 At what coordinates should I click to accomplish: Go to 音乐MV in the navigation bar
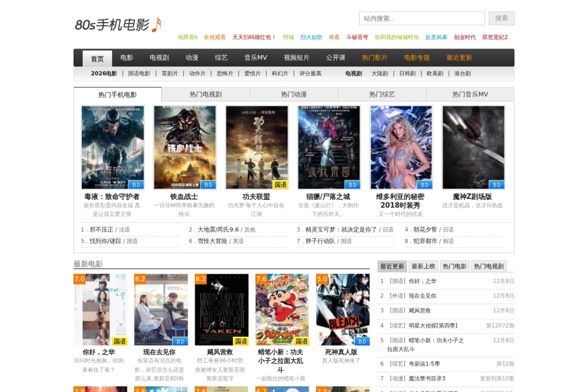256,58
